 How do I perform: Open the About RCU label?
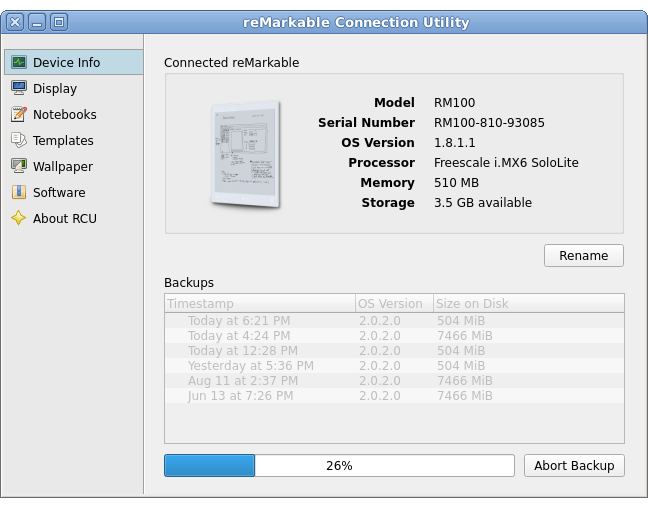click(65, 218)
